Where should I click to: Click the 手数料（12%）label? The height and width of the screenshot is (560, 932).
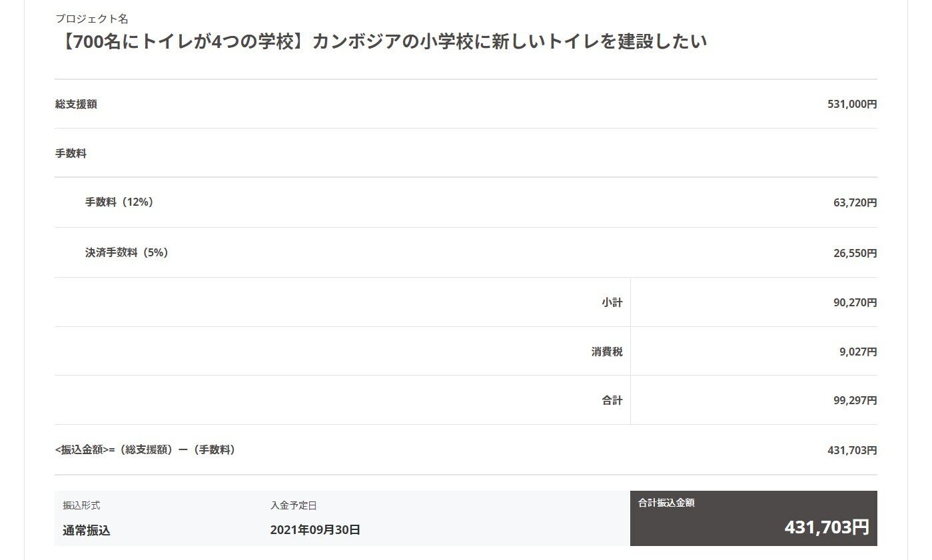[x=119, y=202]
